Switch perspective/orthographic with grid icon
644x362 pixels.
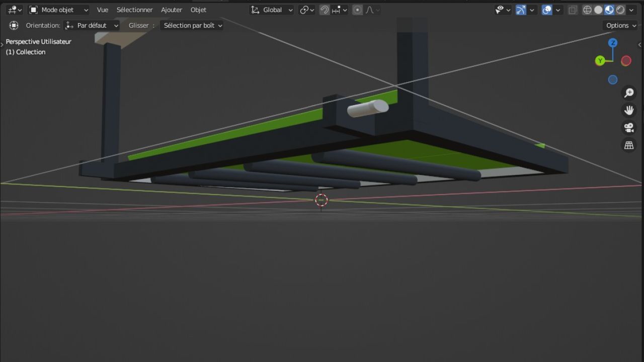tap(629, 145)
